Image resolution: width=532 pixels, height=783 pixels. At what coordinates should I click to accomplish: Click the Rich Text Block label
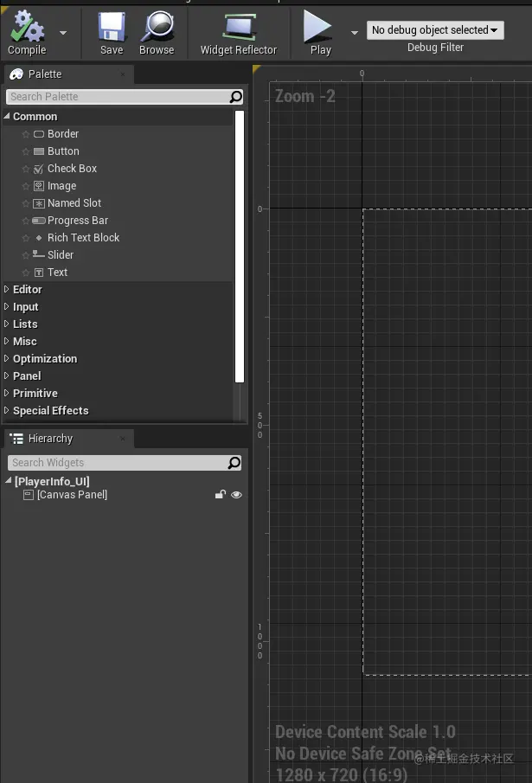click(x=83, y=238)
